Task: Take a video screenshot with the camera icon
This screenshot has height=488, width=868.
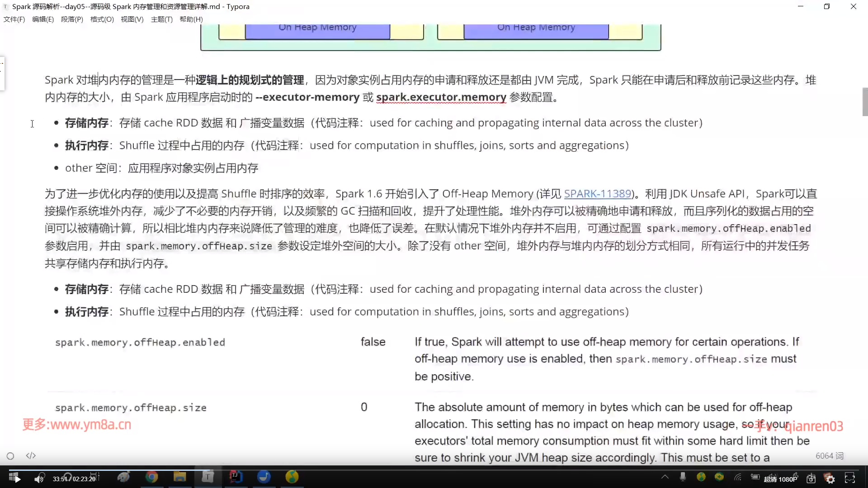Action: point(811,479)
